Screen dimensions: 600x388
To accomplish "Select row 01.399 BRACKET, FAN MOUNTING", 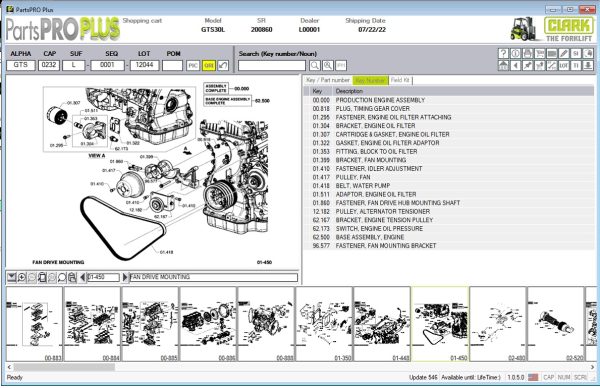I will 448,160.
